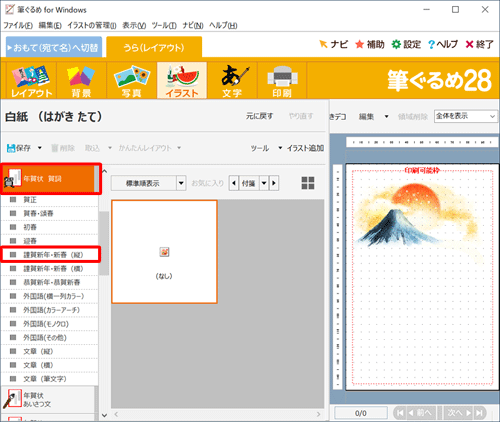500x422 pixels.
Task: Click the 補助 star icon
Action: point(370,44)
